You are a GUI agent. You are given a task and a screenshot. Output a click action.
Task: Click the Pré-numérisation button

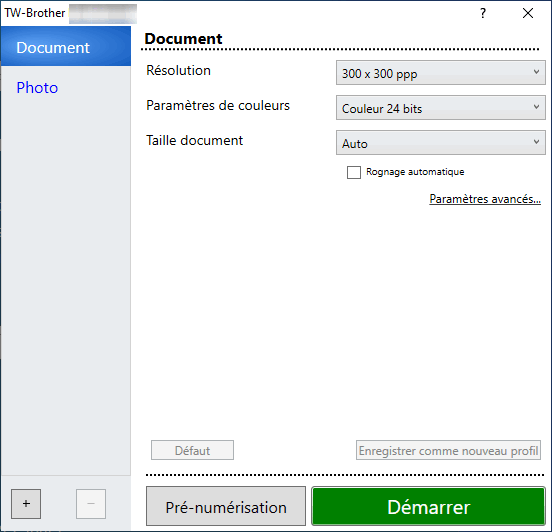tap(226, 506)
